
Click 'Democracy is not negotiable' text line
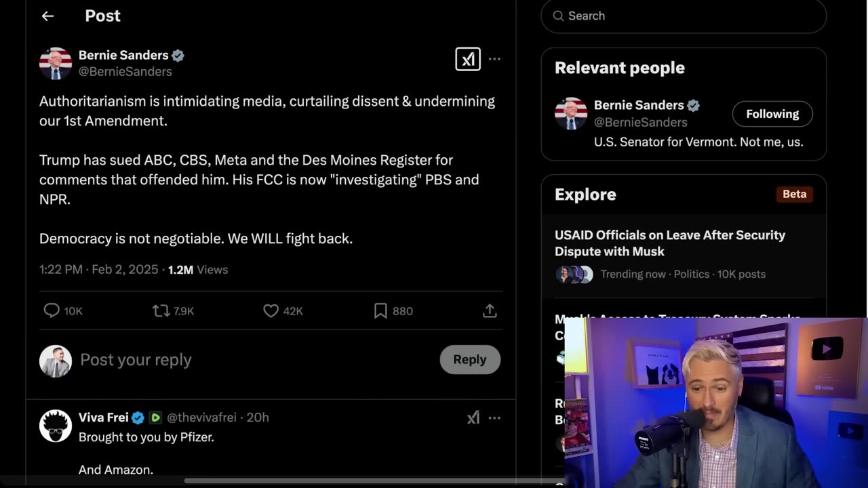pyautogui.click(x=196, y=239)
